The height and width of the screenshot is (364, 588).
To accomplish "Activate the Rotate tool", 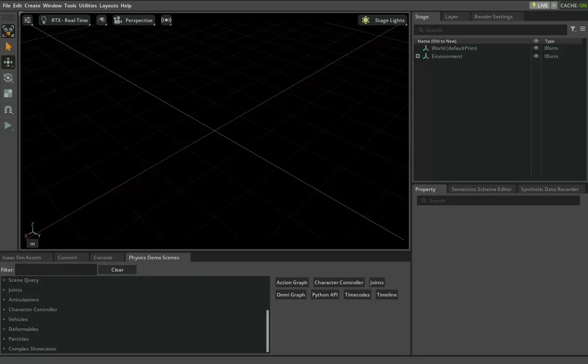I will click(8, 78).
